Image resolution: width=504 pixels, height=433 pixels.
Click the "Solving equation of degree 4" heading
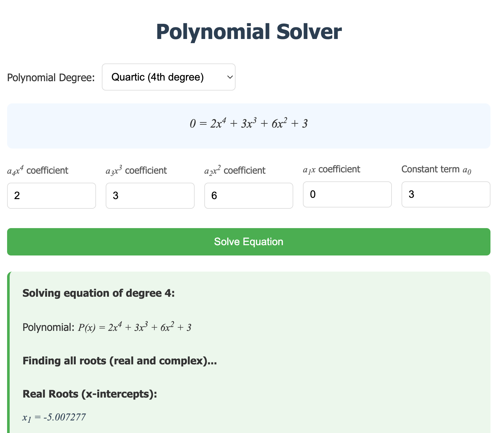click(99, 293)
